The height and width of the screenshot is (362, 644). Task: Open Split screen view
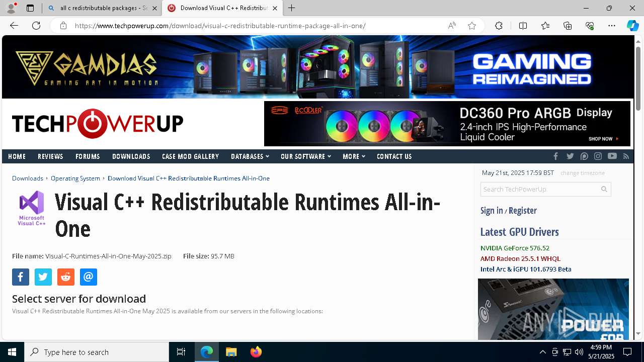pos(523,26)
